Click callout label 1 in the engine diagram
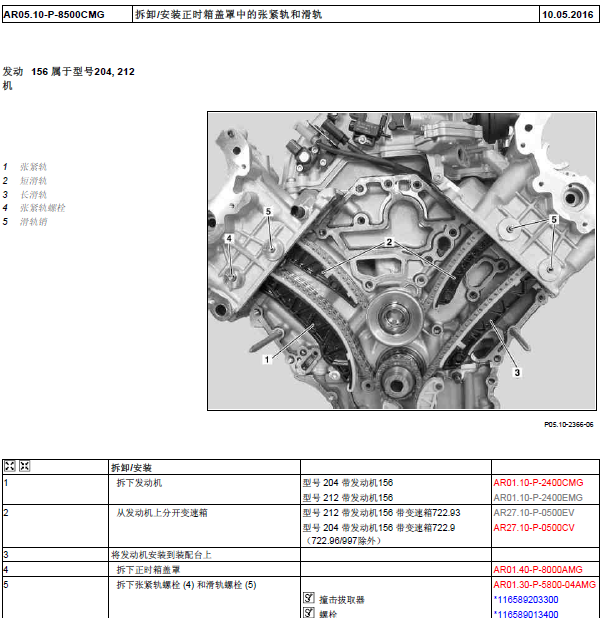Image resolution: width=600 pixels, height=618 pixels. [267, 359]
